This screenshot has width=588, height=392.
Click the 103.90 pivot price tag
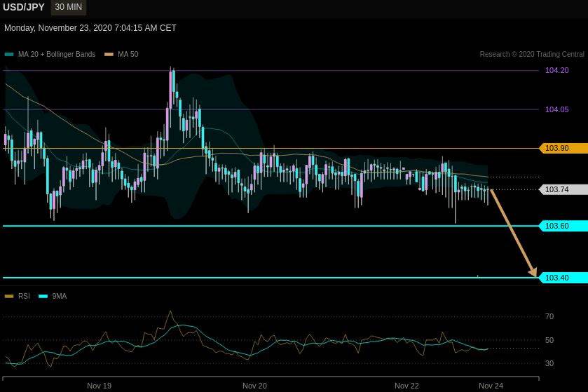[563, 148]
